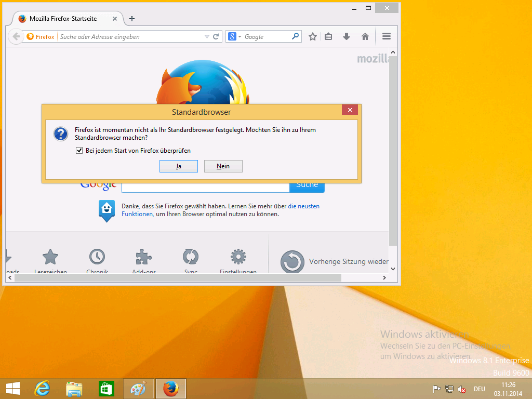This screenshot has width=532, height=399.
Task: Open the die neusten Funktionen link
Action: (x=303, y=206)
